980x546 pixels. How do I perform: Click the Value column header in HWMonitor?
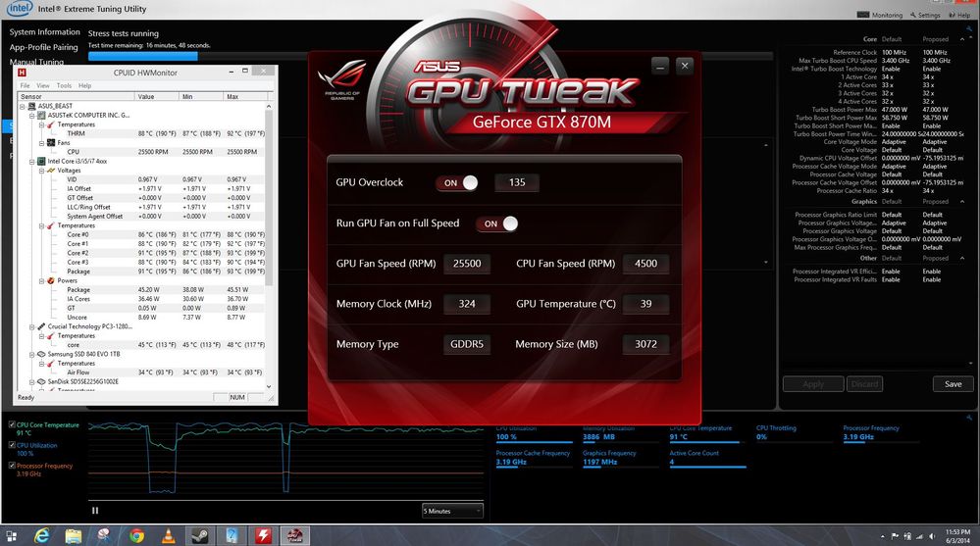(x=157, y=97)
